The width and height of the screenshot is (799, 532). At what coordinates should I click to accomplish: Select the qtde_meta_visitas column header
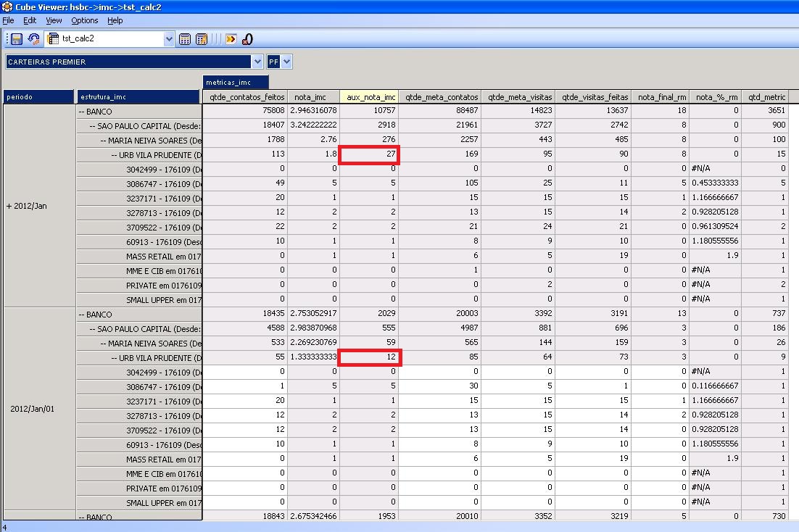point(518,97)
